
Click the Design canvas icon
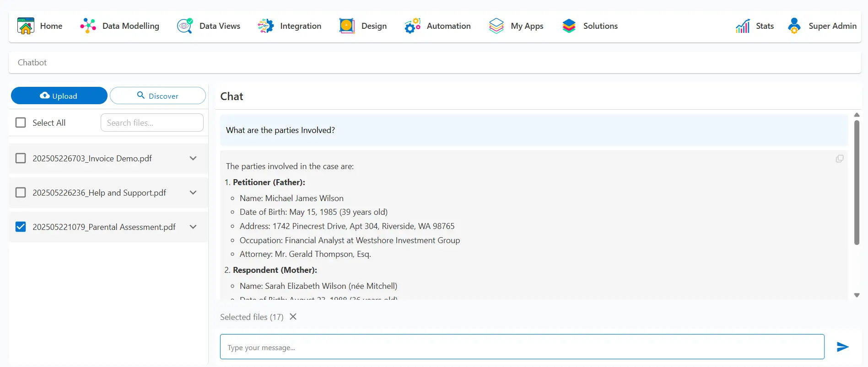click(347, 26)
